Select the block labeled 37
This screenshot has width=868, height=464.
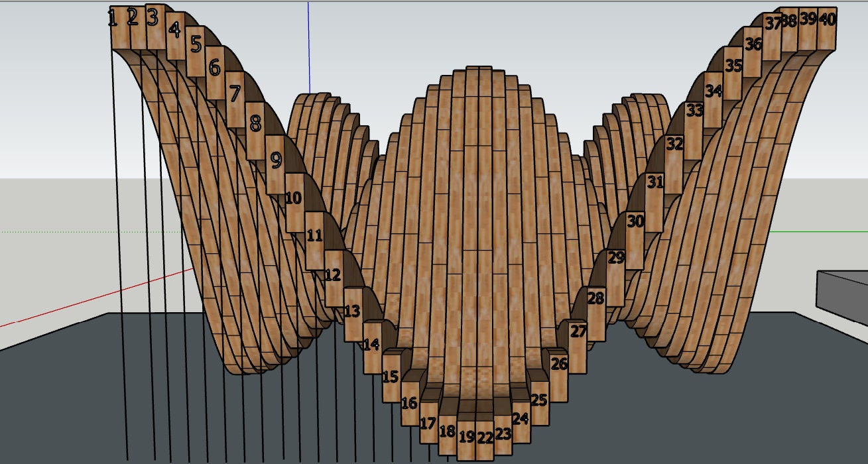point(772,36)
